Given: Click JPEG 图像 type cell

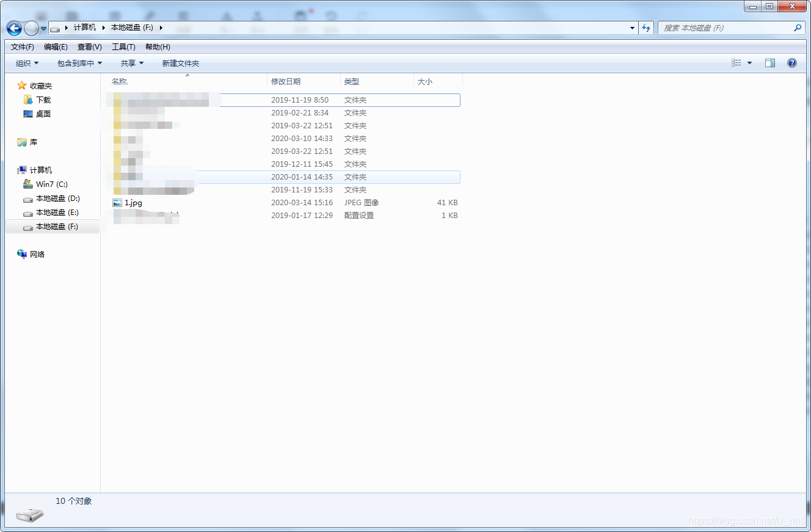Looking at the screenshot, I should pos(362,202).
